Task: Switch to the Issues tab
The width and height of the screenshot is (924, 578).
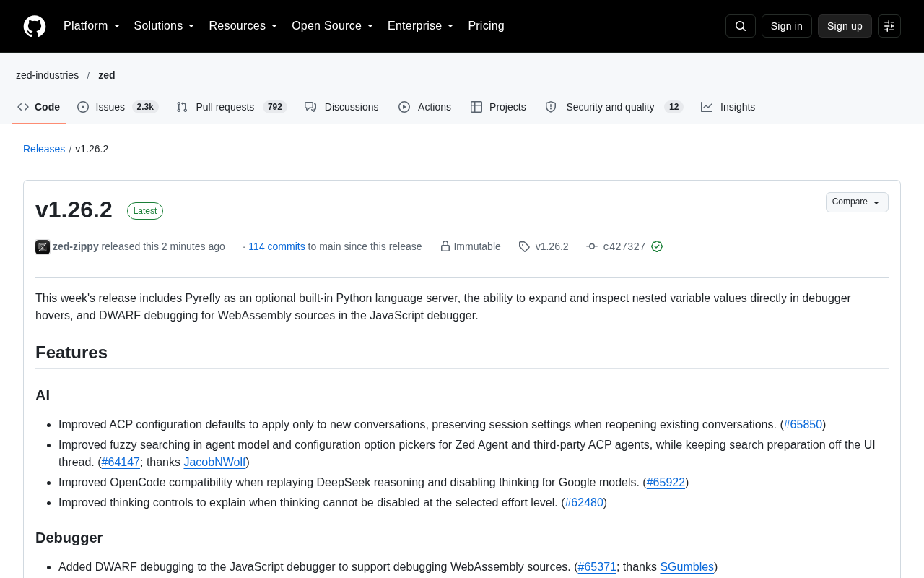Action: pos(118,107)
